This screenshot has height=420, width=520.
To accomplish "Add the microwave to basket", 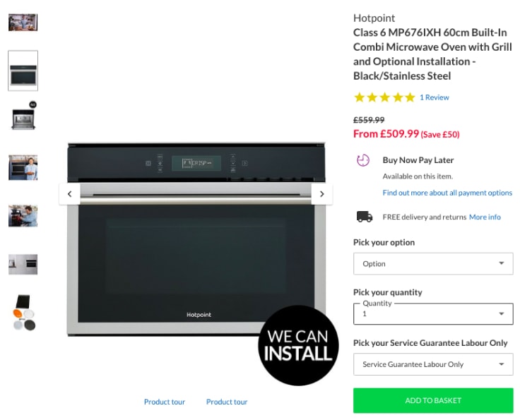I will [433, 400].
